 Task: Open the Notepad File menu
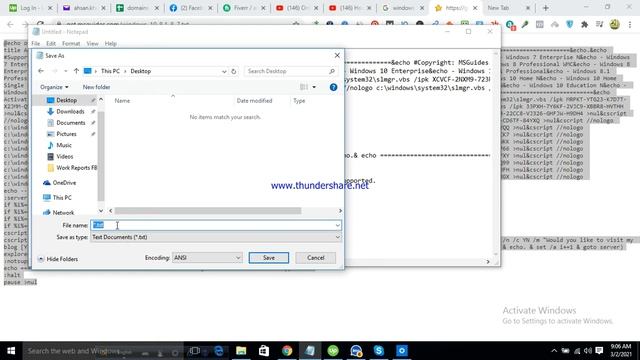pos(36,43)
